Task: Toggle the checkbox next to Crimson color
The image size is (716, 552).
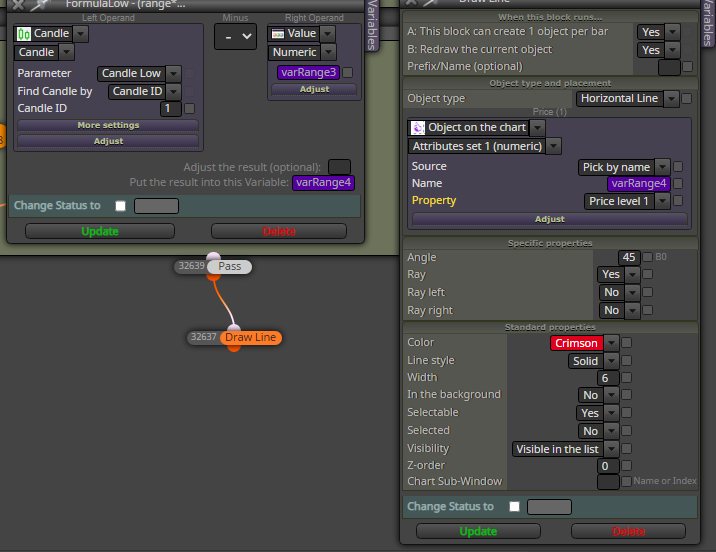Action: click(x=626, y=342)
